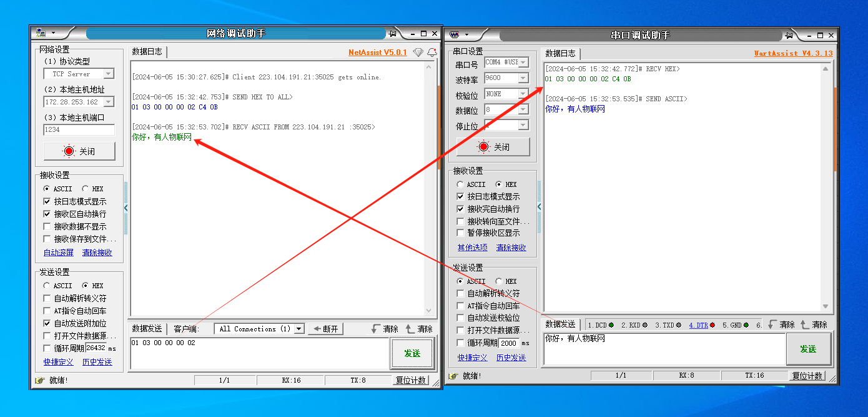868x417 pixels.
Task: Click UartAssist log scrollbar up arrow
Action: click(x=826, y=69)
